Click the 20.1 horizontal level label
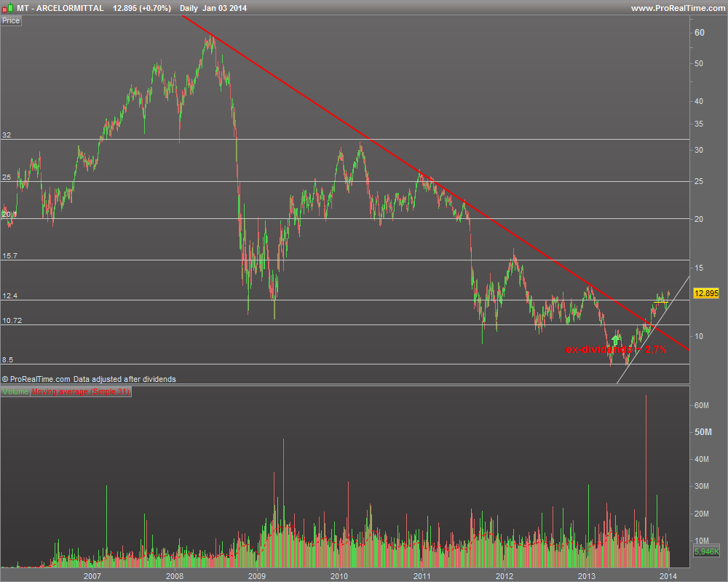728x582 pixels. (x=9, y=215)
